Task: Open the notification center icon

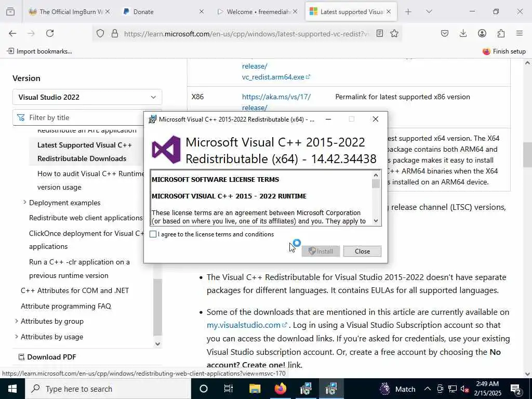Action: coord(516,389)
